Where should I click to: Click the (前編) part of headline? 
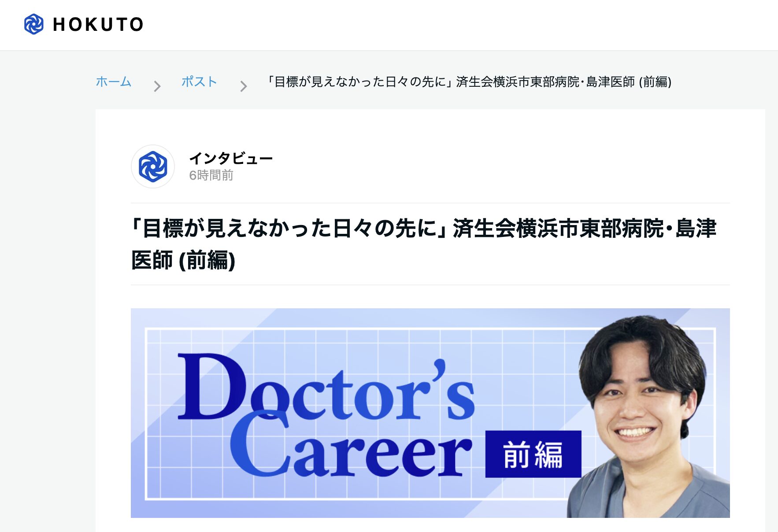tap(207, 260)
